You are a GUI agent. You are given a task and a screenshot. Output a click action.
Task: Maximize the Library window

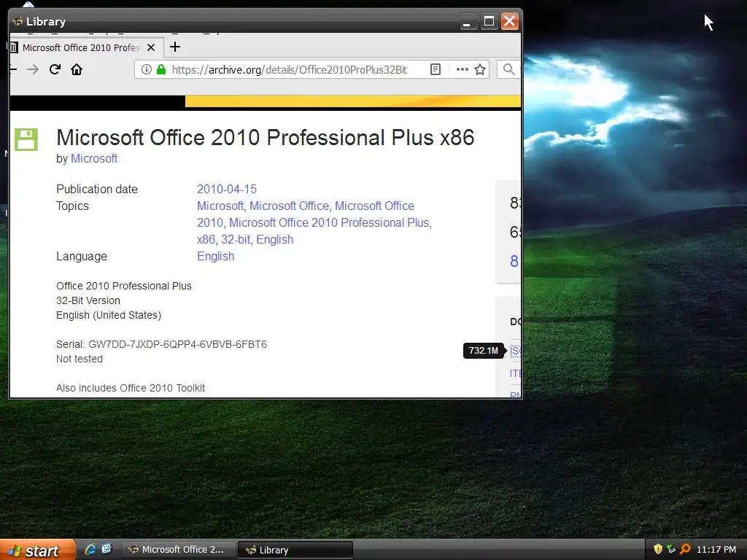pos(489,21)
